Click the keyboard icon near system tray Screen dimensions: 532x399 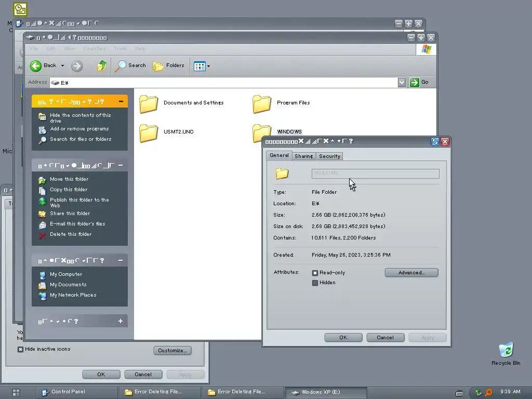click(459, 393)
